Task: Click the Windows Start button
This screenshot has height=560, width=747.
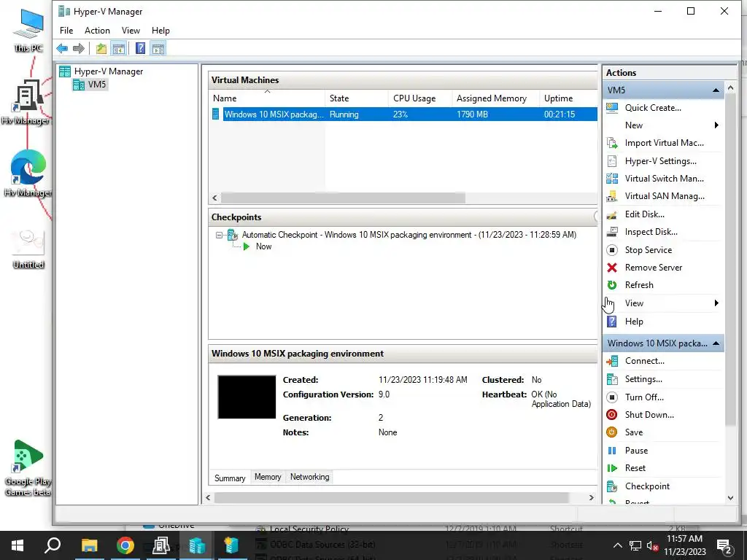Action: pos(18,545)
